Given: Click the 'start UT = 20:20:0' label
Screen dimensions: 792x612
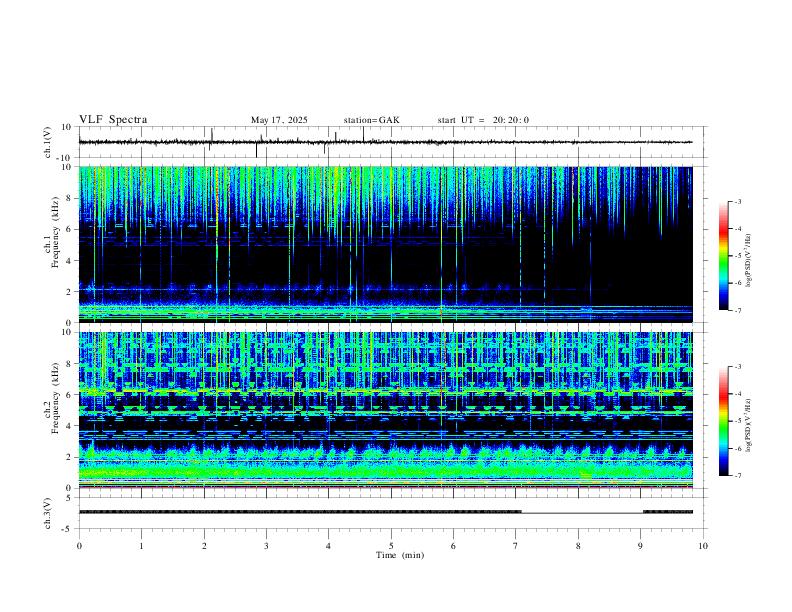Looking at the screenshot, I should tap(483, 120).
